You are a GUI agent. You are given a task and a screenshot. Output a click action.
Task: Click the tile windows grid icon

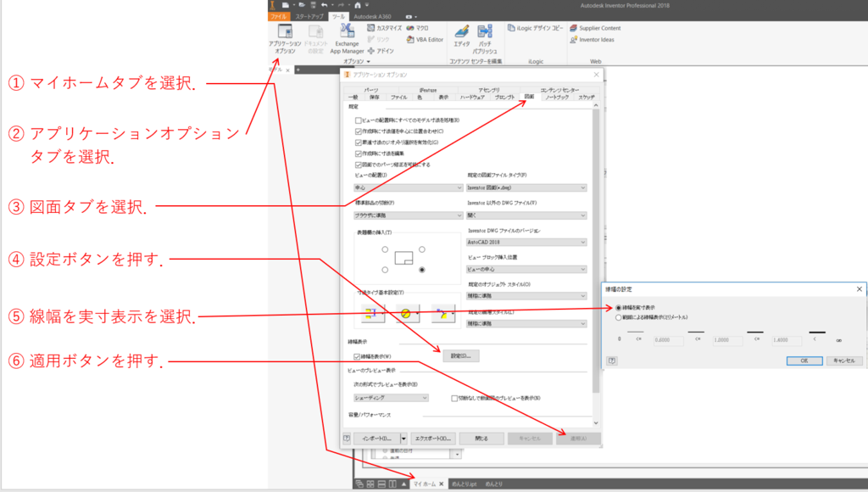point(370,484)
